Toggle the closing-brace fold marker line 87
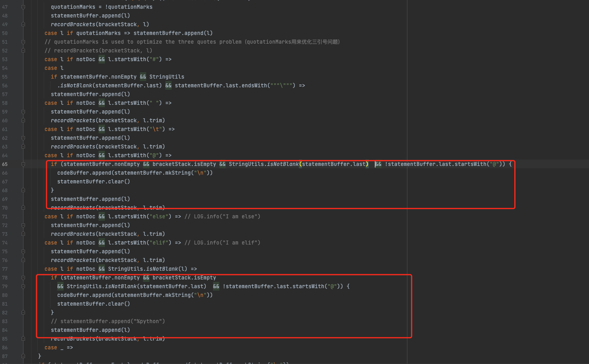Image resolution: width=589 pixels, height=364 pixels. (23, 356)
